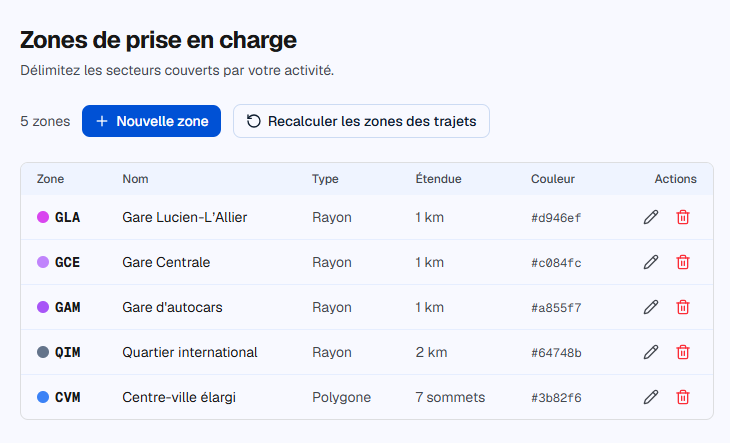The width and height of the screenshot is (730, 443).
Task: Click the QIM grey color dot
Action: pyautogui.click(x=43, y=352)
